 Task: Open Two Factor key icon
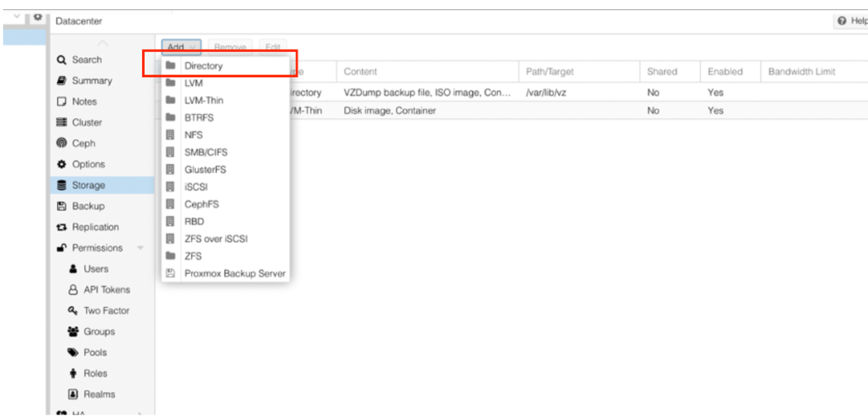(x=73, y=310)
